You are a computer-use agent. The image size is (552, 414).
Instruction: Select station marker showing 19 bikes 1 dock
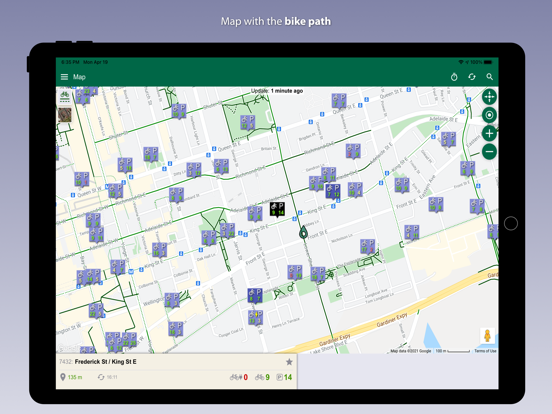click(x=82, y=180)
